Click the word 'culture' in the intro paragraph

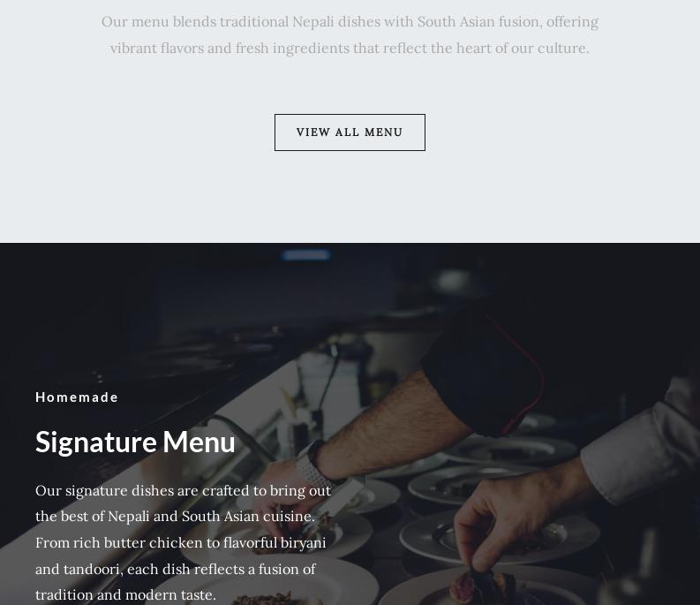(561, 48)
